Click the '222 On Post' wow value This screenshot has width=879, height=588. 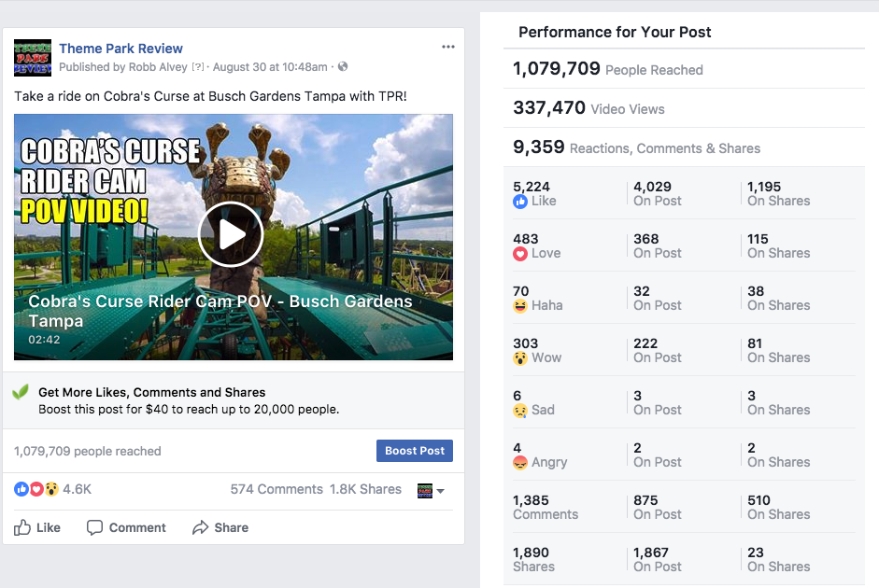658,351
